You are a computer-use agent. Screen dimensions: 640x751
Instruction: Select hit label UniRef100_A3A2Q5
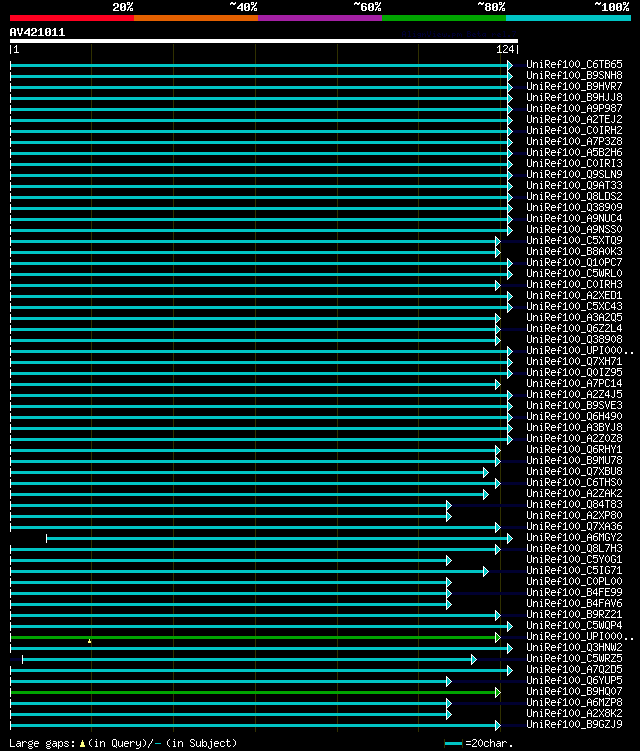(x=574, y=318)
